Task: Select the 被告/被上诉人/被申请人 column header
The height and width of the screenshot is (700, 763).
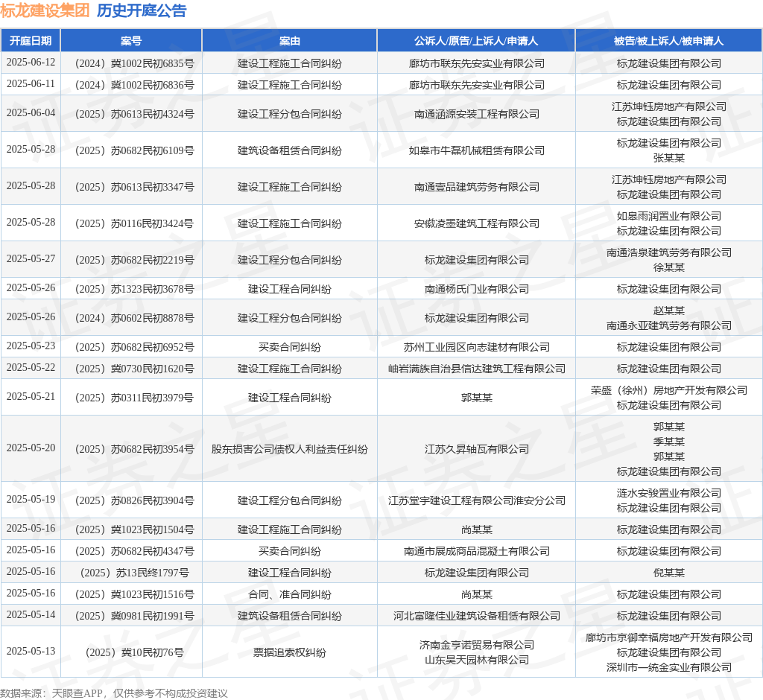Action: (x=668, y=41)
